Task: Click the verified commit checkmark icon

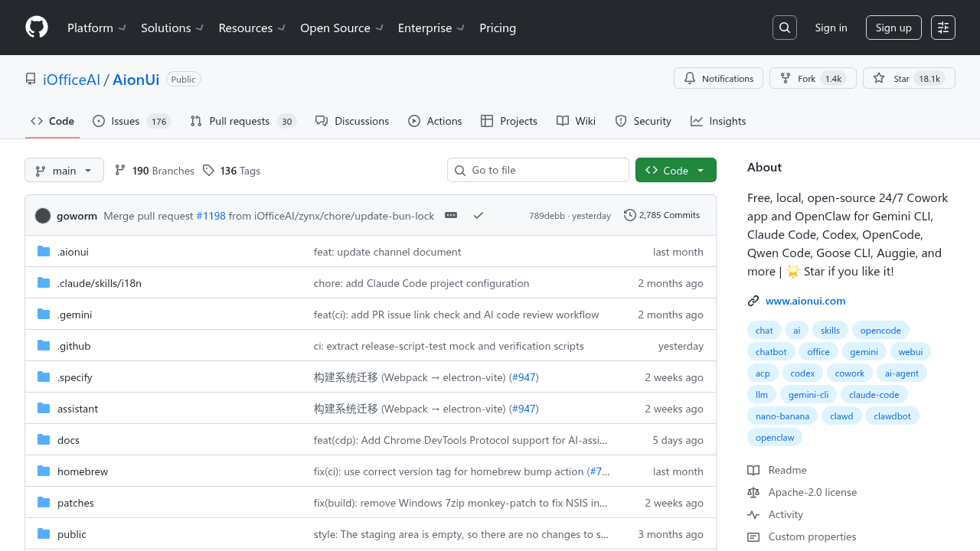Action: click(479, 215)
